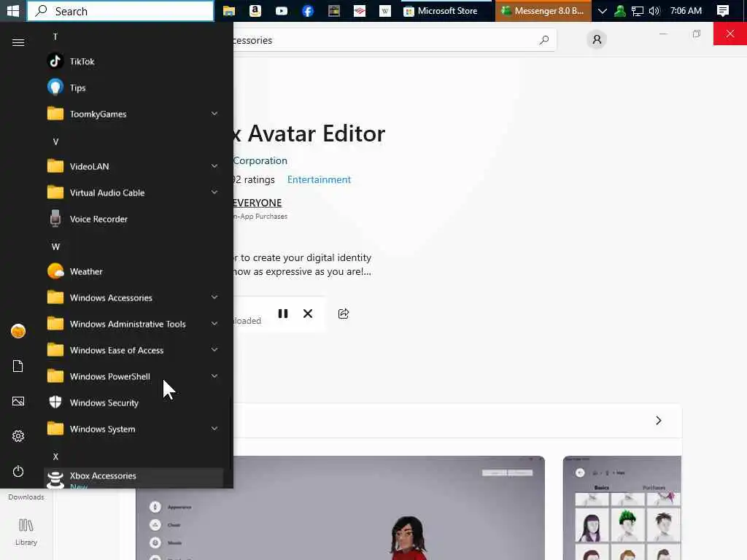This screenshot has height=560, width=747.
Task: Open the Entertainment category link
Action: 319,179
